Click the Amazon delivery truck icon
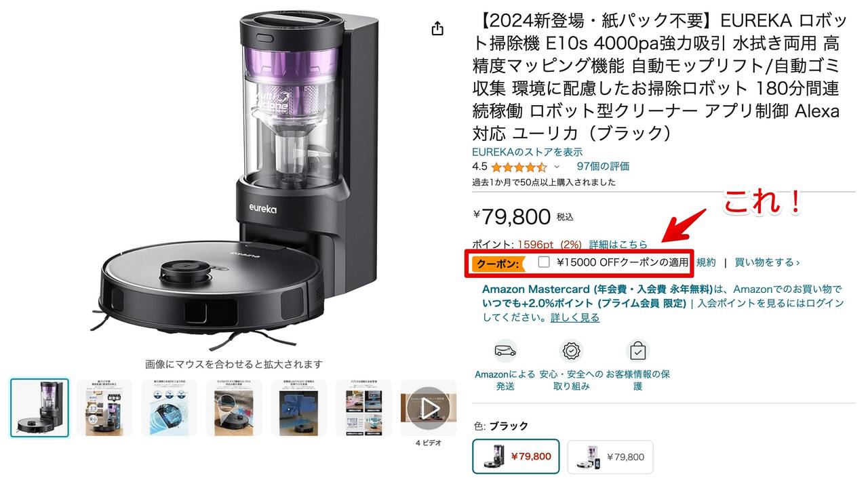Screen dimensions: 868x484 pos(505,350)
